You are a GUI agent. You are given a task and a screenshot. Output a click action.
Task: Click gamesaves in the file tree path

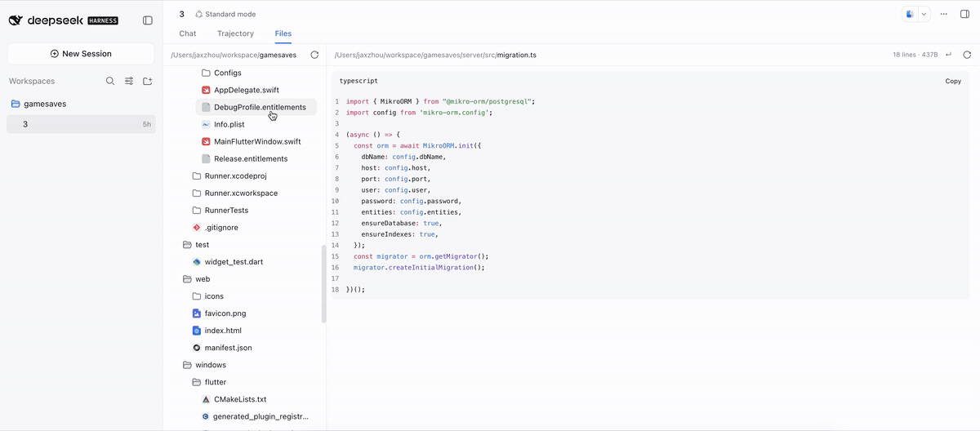[x=278, y=55]
